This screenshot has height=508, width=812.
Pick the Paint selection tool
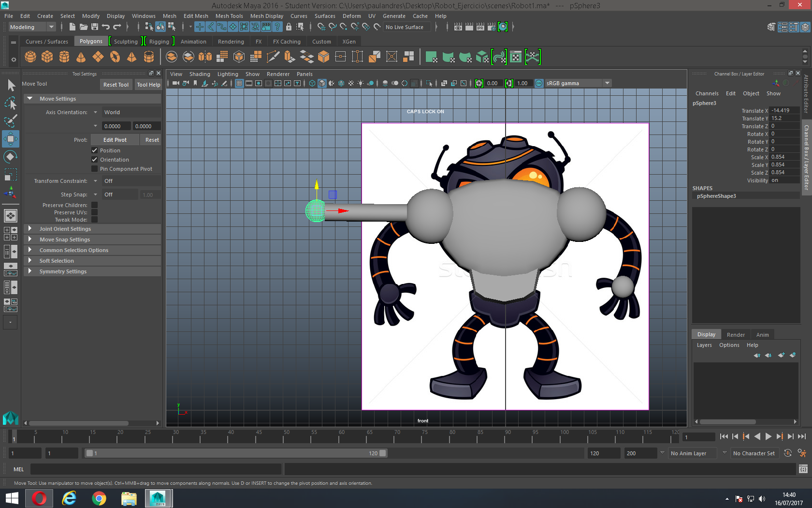(x=11, y=121)
